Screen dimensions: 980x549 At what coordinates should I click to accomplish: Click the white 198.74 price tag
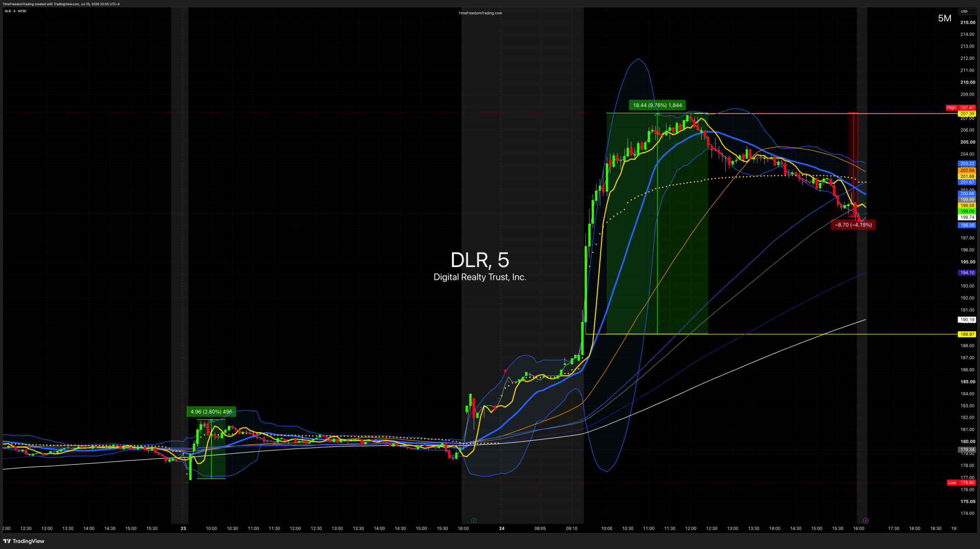(967, 218)
